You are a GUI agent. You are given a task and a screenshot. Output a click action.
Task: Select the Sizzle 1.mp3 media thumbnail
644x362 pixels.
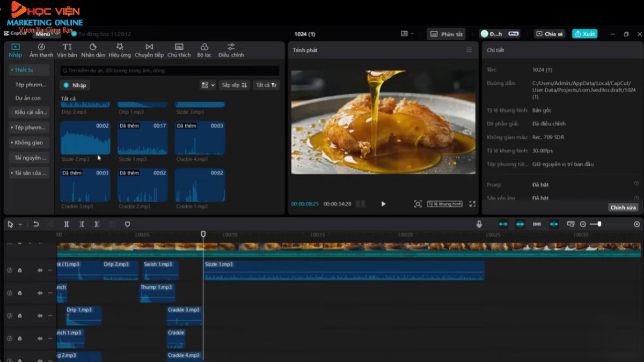point(143,138)
